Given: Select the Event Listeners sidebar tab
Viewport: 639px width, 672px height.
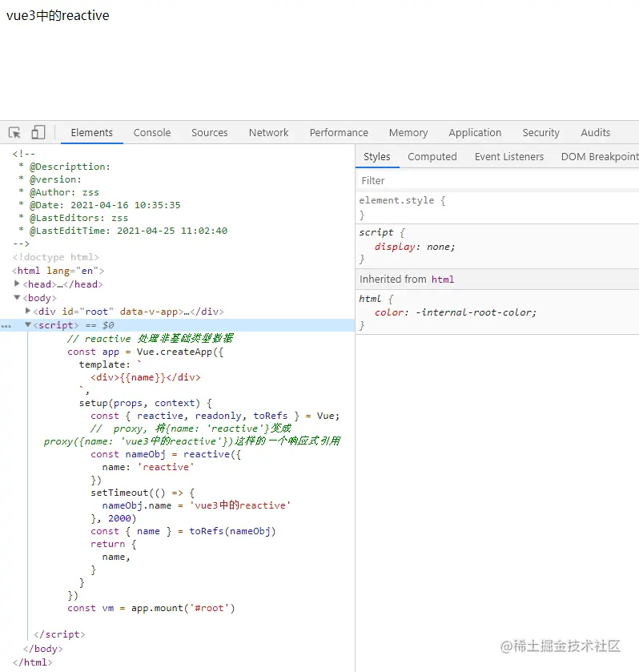Looking at the screenshot, I should (x=509, y=157).
